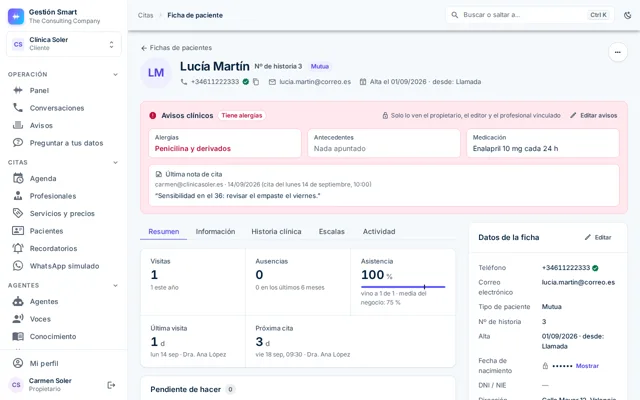The width and height of the screenshot is (640, 400).
Task: Collapse the AGENTES section
Action: [116, 285]
